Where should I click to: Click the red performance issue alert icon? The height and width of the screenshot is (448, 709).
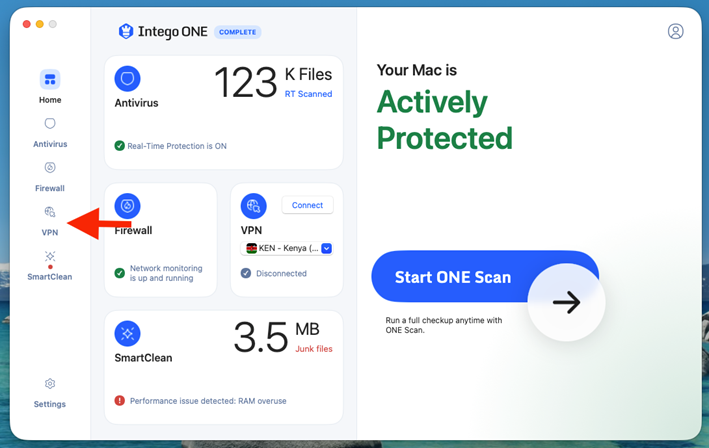(x=119, y=401)
